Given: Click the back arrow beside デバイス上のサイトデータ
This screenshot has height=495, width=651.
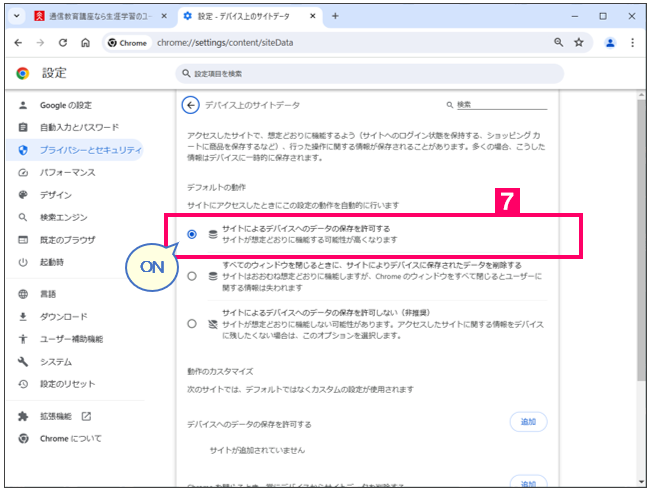Looking at the screenshot, I should pos(190,105).
